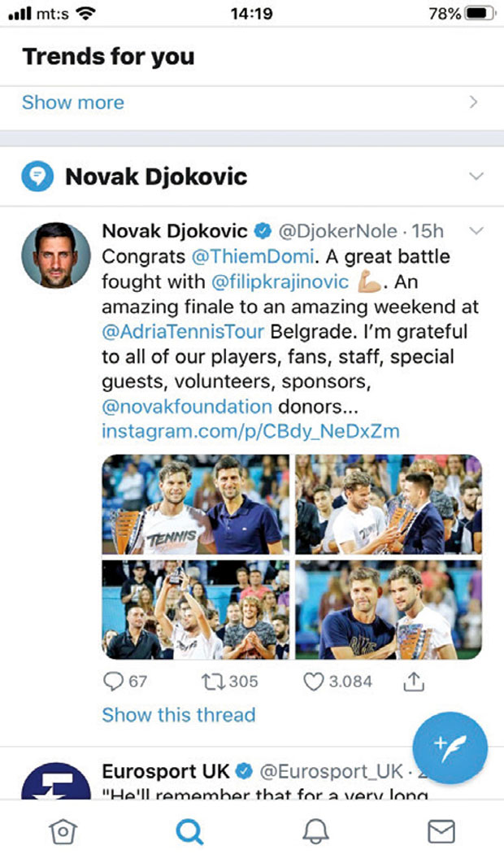Screen dimensions: 504x863
Task: Tap the Novak Djokovic topic pin icon
Action: tap(37, 177)
